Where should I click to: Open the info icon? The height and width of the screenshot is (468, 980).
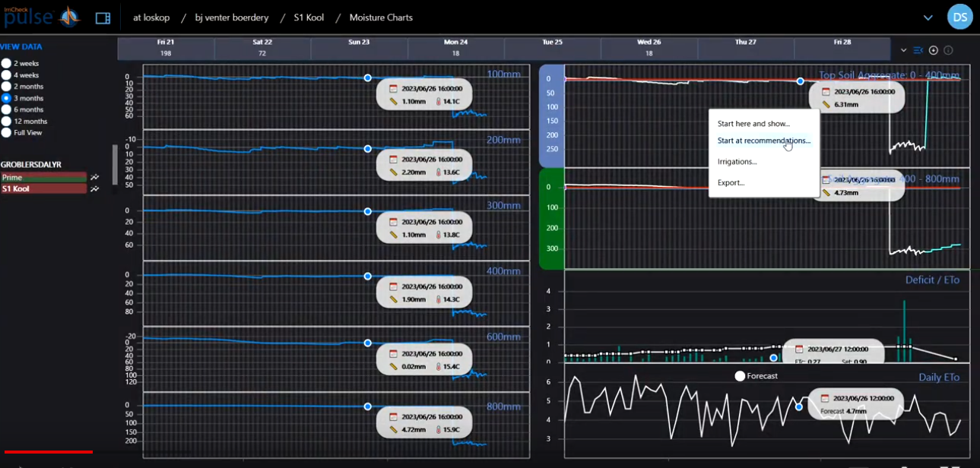948,50
